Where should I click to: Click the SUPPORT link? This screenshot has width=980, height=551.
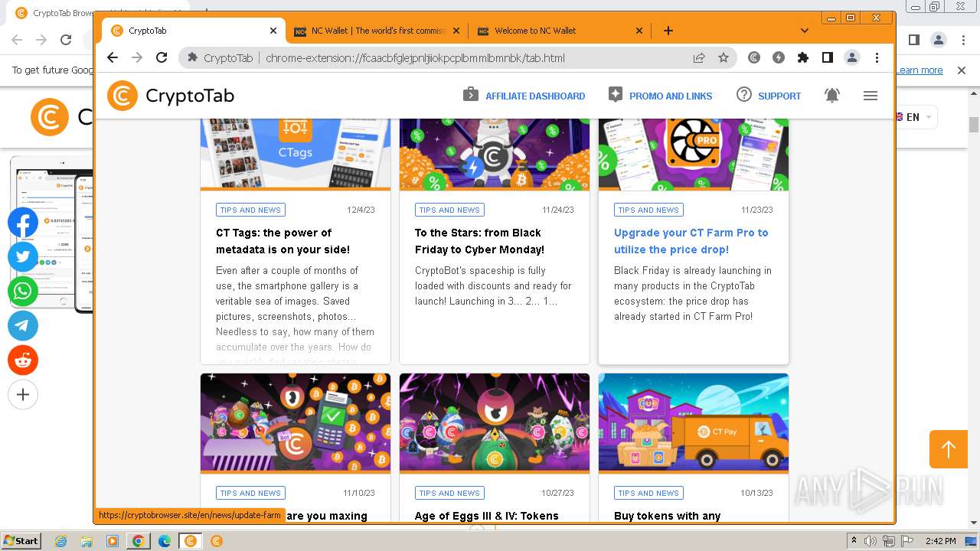pos(779,96)
